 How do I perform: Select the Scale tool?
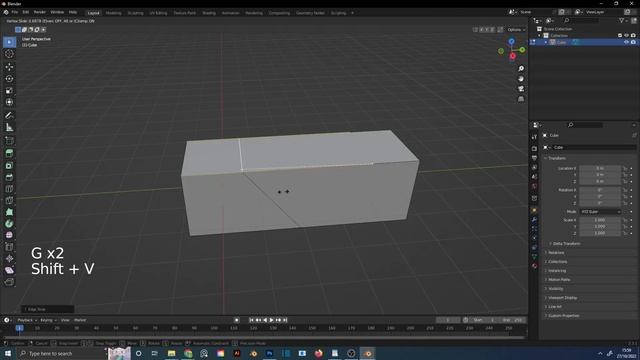(9, 91)
